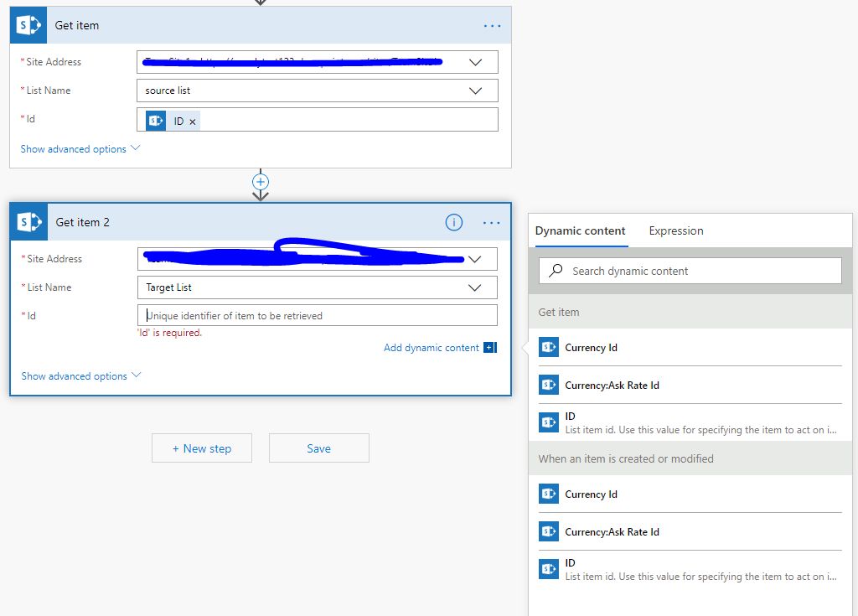
Task: Click the Get item 2 card title
Action: click(82, 222)
